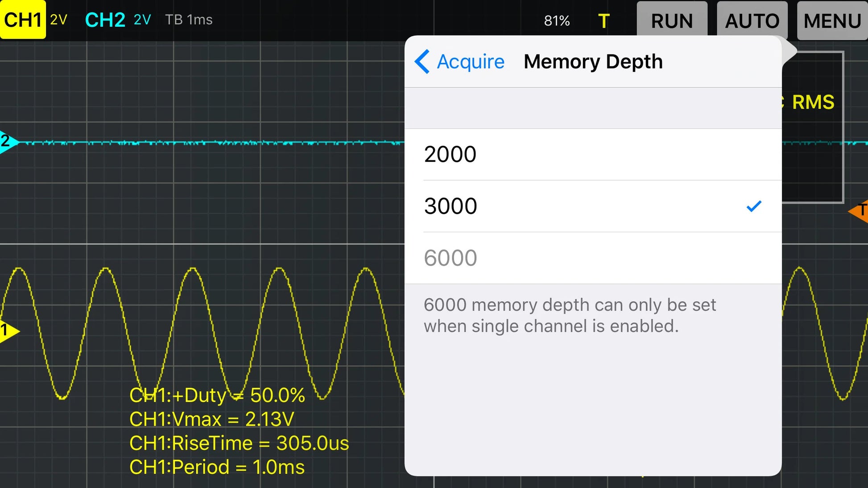
Task: Go back to Acquire menu
Action: click(470, 62)
